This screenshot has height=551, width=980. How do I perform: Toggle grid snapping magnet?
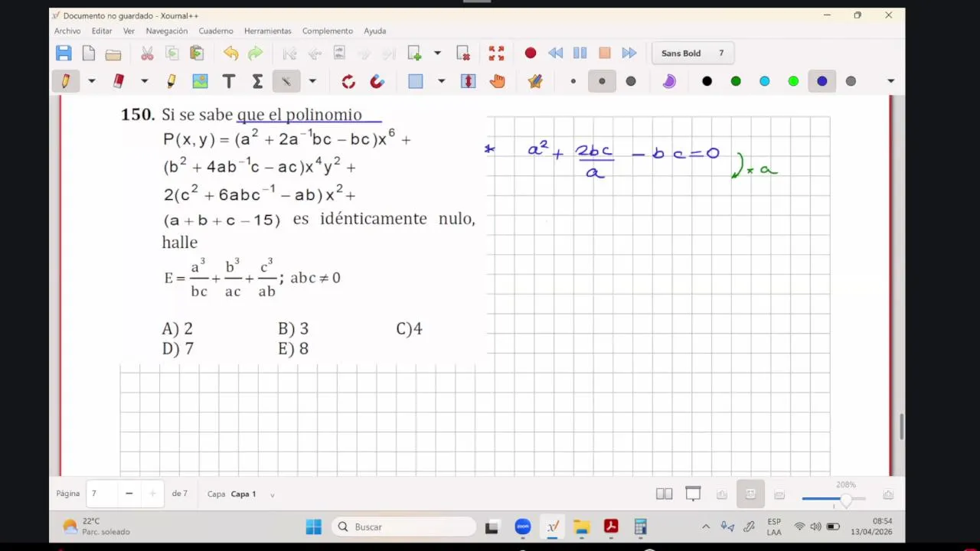pyautogui.click(x=377, y=81)
